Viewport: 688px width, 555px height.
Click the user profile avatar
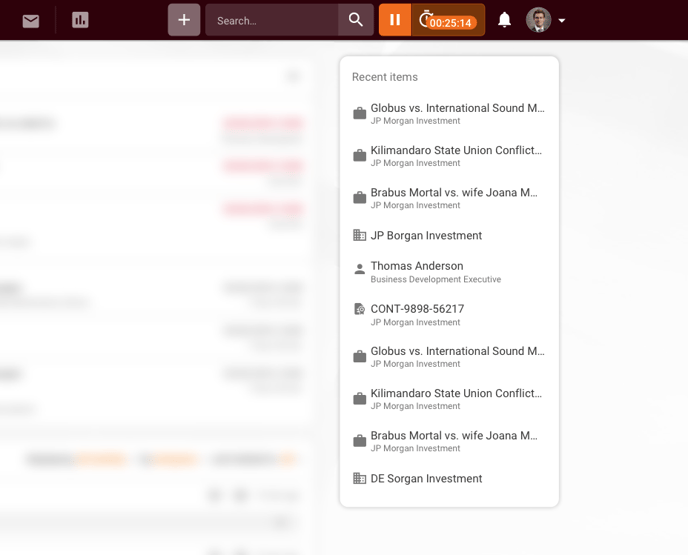click(x=538, y=20)
